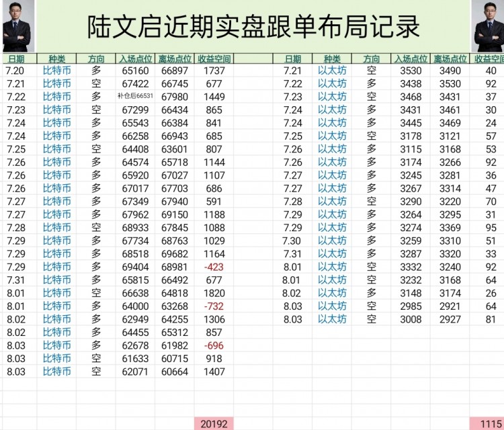This screenshot has width=504, height=430.
Task: Click the red loss value -423
Action: 214,267
